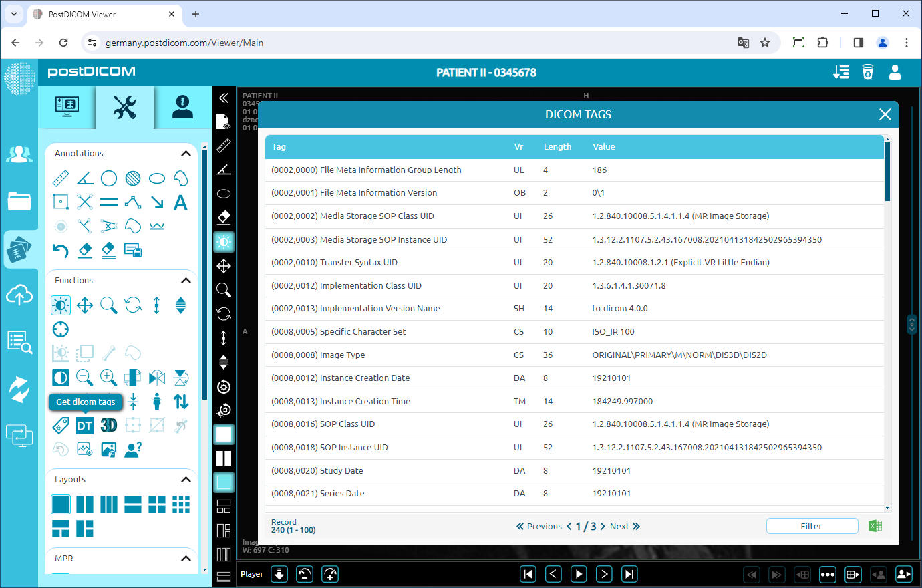Switch to the 2x3 grid layout
The width and height of the screenshot is (922, 588).
[180, 504]
